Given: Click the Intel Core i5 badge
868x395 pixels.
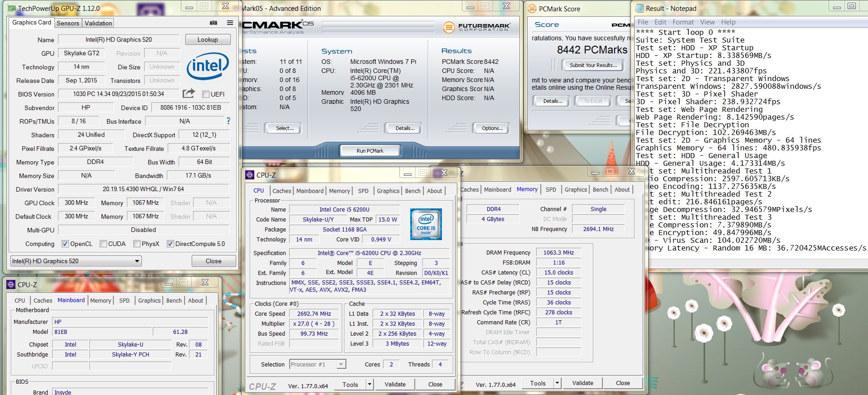Looking at the screenshot, I should point(426,224).
